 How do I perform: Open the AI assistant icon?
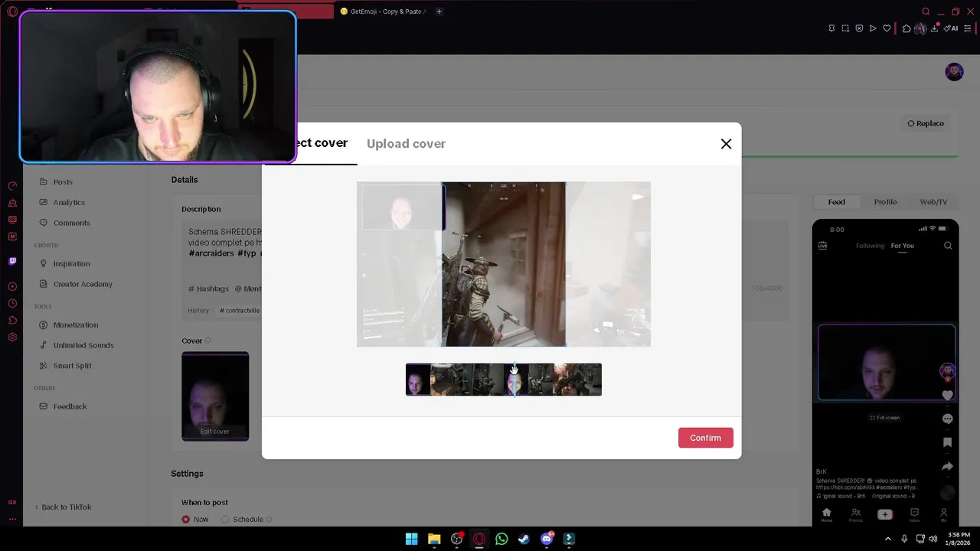[951, 28]
